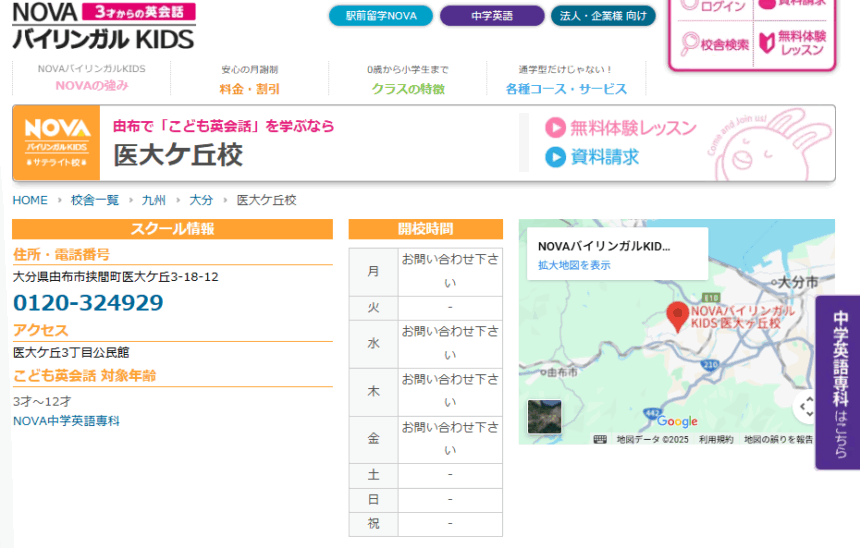The image size is (860, 548).
Task: Click the 無料体験レッスン beginner mark icon
Action: (x=767, y=43)
